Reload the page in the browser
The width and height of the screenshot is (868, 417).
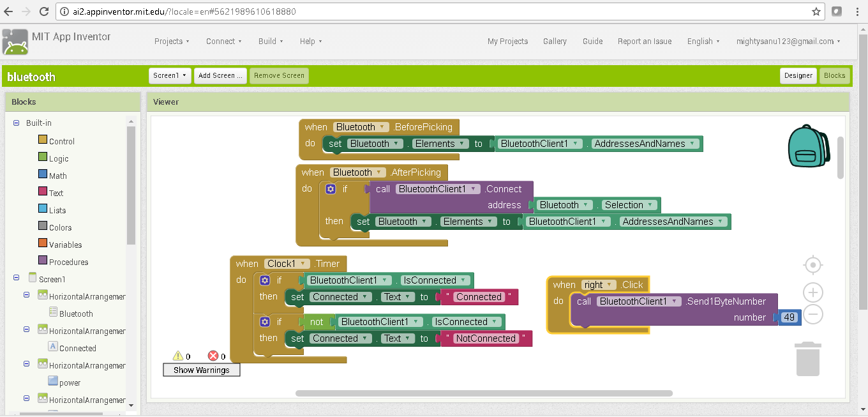click(44, 11)
